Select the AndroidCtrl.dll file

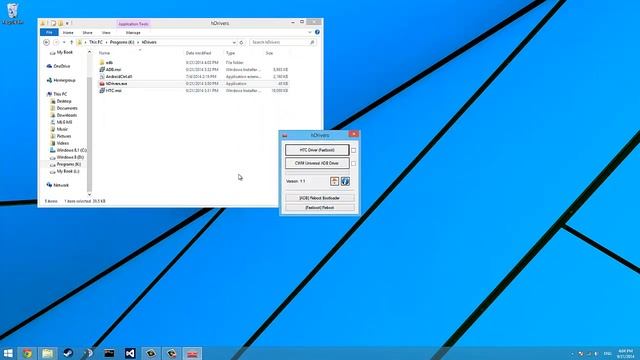119,77
